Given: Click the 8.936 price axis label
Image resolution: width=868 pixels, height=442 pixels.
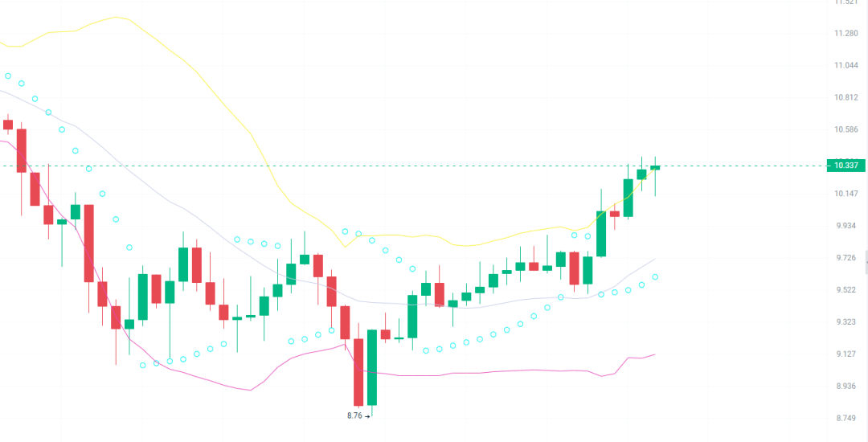Looking at the screenshot, I should tap(846, 387).
